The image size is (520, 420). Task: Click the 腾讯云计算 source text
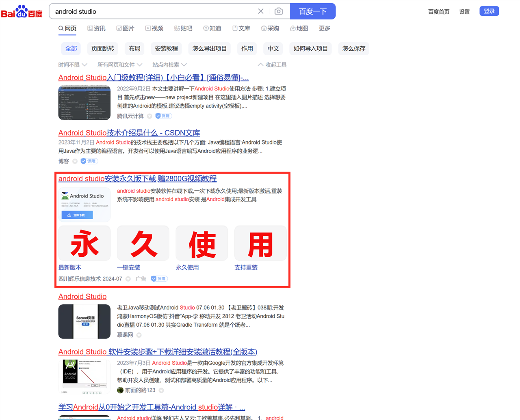(130, 116)
